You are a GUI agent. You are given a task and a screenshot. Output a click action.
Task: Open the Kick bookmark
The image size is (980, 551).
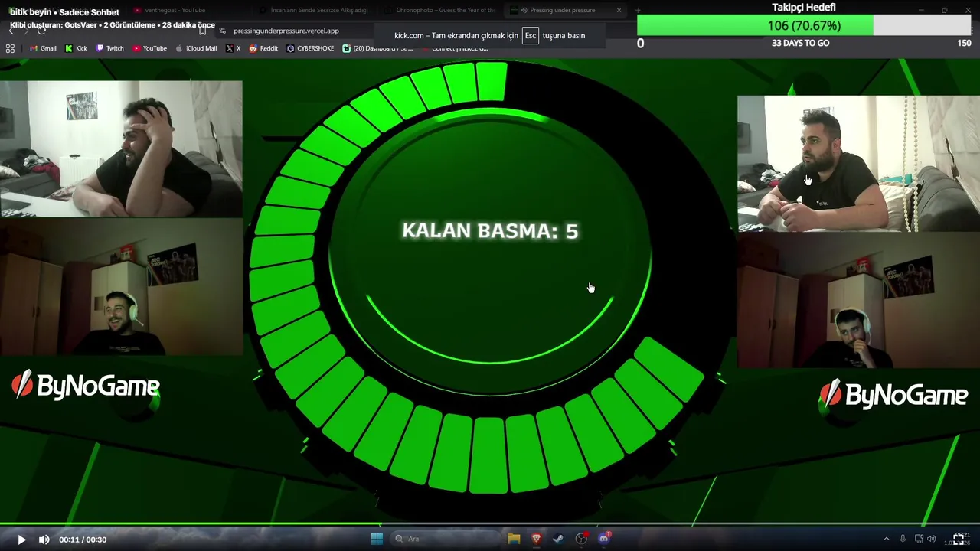click(x=76, y=48)
